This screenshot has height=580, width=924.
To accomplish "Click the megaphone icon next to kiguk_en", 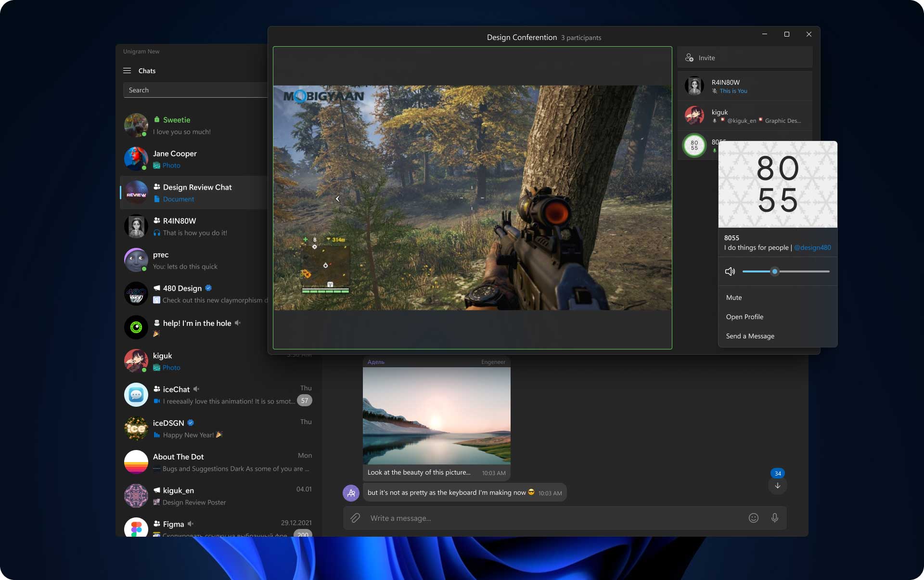I will pos(157,490).
